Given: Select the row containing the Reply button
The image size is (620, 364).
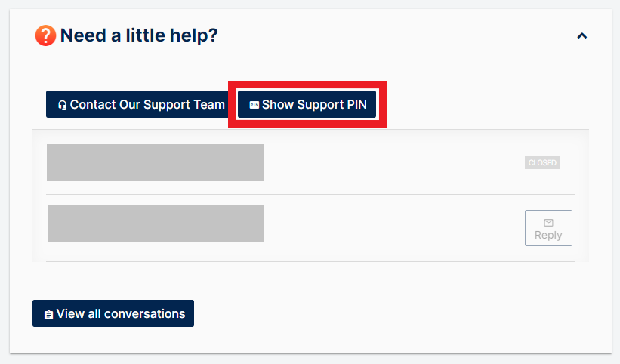Looking at the screenshot, I should point(310,228).
